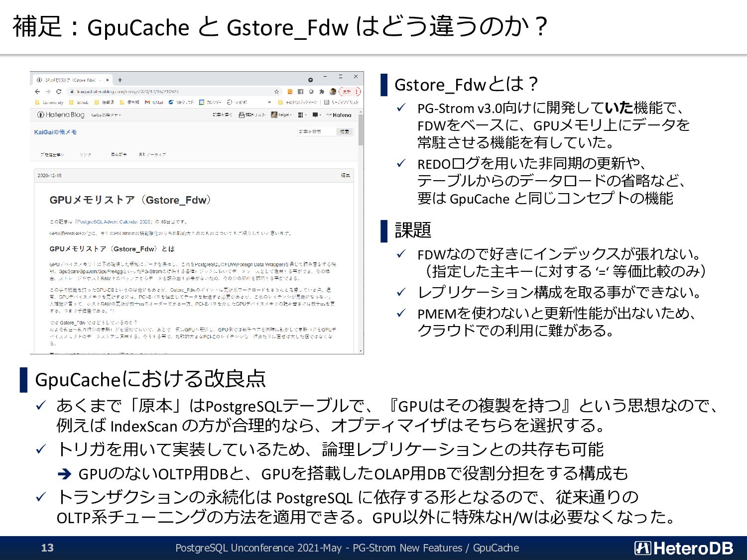Open the カレンダー bookmark

[x=211, y=103]
